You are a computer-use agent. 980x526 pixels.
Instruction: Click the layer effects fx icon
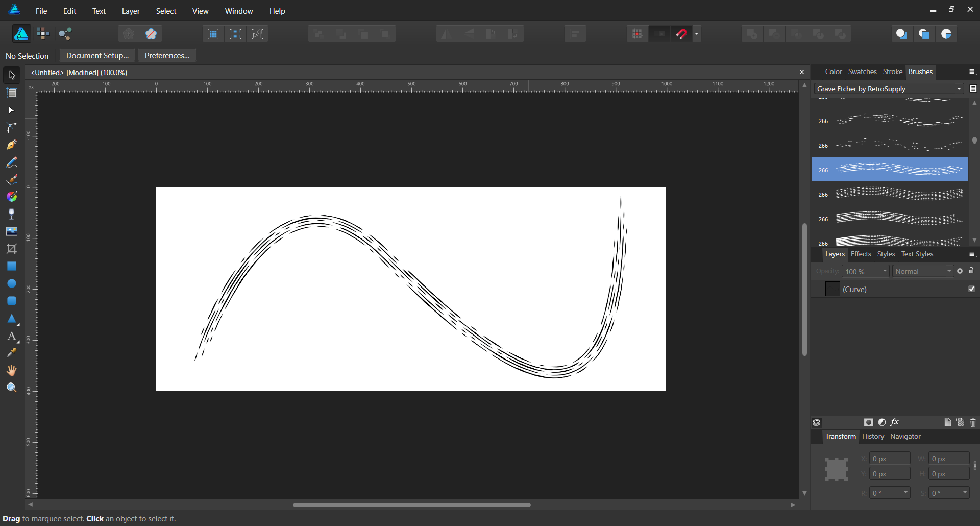(895, 422)
